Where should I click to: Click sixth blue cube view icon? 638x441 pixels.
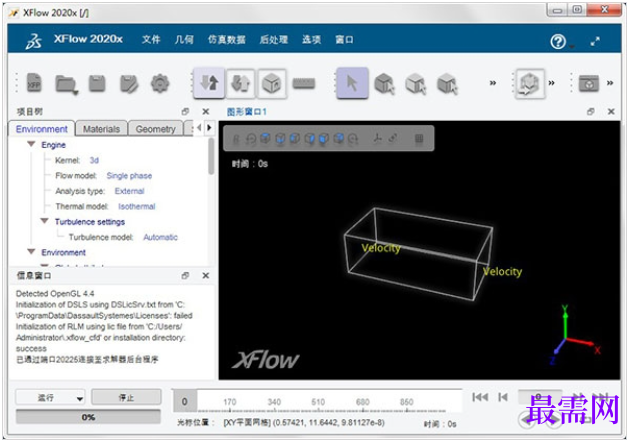tap(338, 139)
